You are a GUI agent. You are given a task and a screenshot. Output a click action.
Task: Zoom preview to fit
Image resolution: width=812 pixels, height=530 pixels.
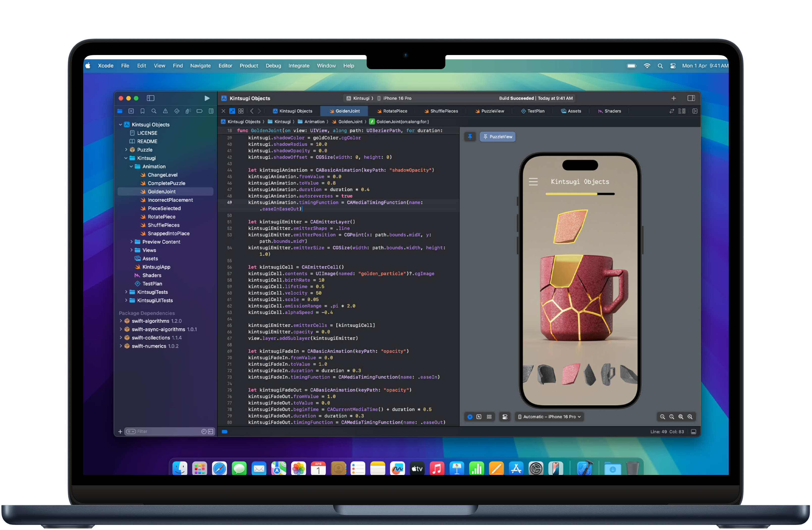coord(681,417)
